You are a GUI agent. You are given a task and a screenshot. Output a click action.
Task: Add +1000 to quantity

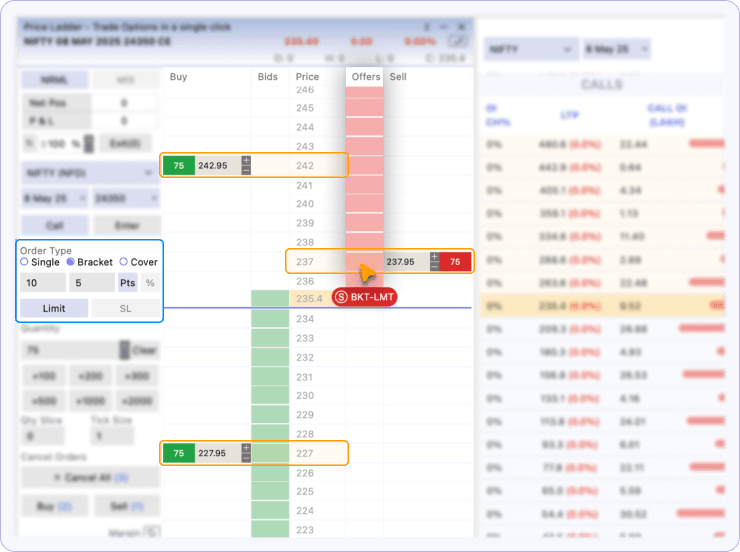point(91,401)
